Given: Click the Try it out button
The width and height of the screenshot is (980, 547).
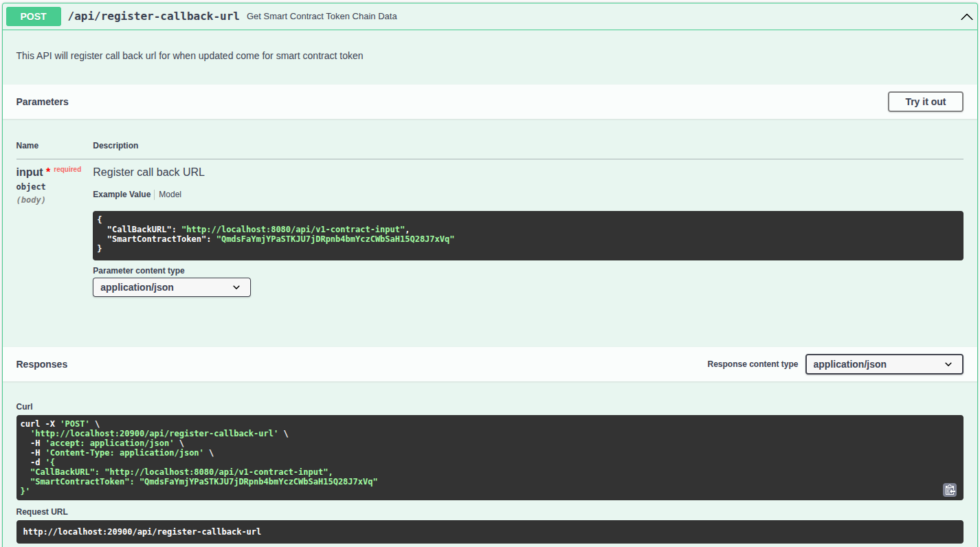Looking at the screenshot, I should (925, 102).
